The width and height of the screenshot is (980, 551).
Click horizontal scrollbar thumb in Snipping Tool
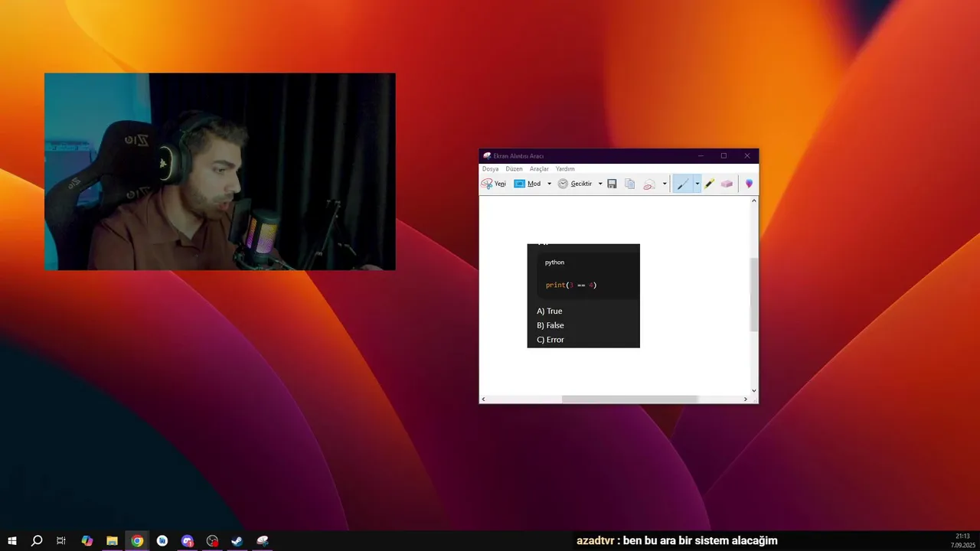click(630, 399)
